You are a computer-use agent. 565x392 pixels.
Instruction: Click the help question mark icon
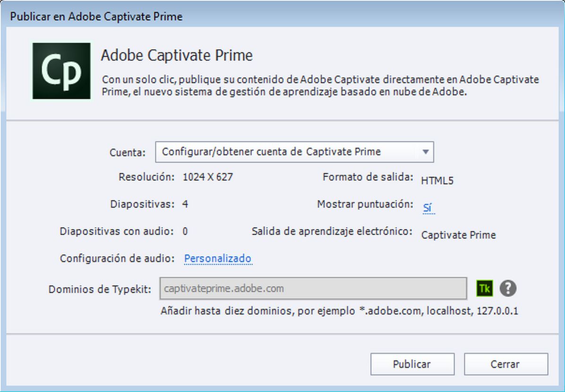click(508, 288)
